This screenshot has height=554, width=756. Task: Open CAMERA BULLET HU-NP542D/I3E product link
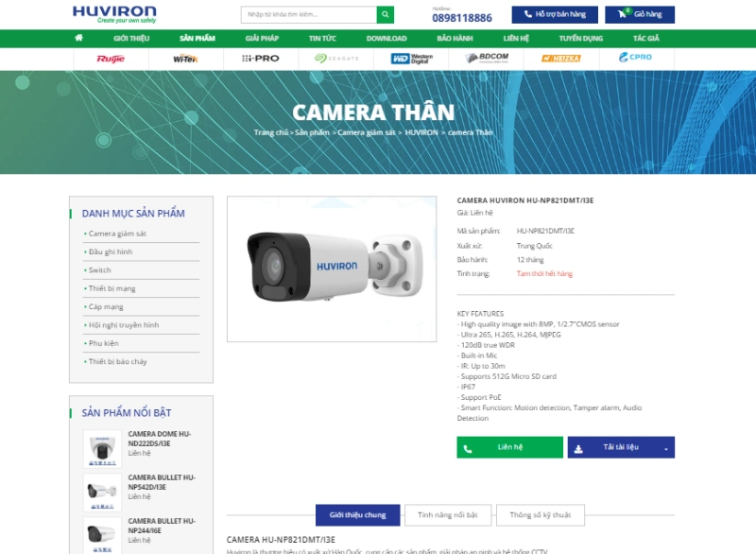tap(162, 482)
